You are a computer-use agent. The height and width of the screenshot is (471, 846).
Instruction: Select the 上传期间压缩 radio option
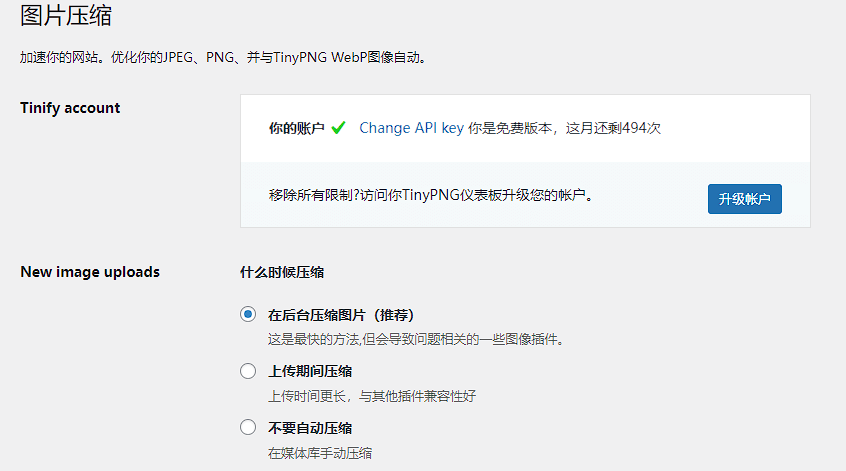pyautogui.click(x=248, y=371)
